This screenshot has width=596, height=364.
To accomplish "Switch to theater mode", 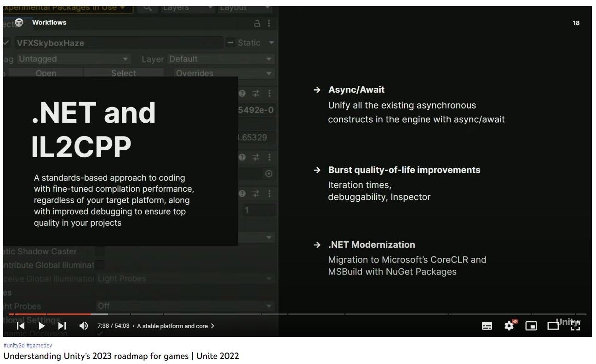I will (x=553, y=326).
